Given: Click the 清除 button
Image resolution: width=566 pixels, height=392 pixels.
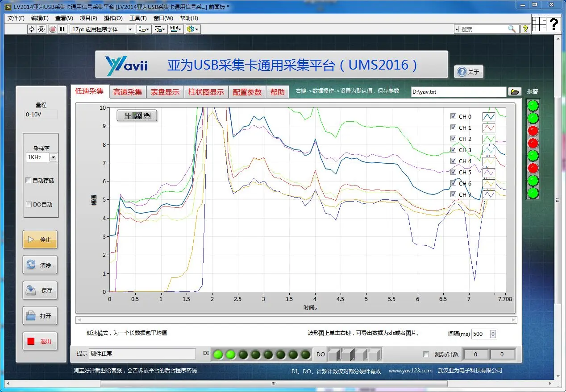Looking at the screenshot, I should (40, 265).
